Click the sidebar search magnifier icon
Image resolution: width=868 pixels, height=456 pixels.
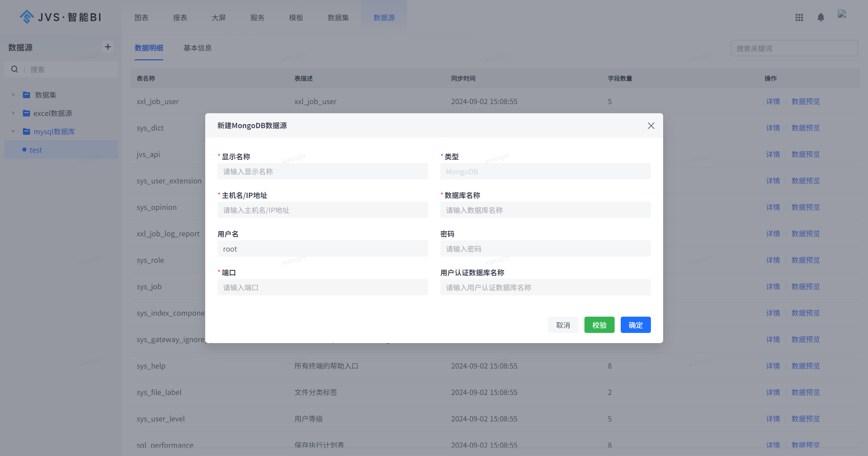(14, 69)
